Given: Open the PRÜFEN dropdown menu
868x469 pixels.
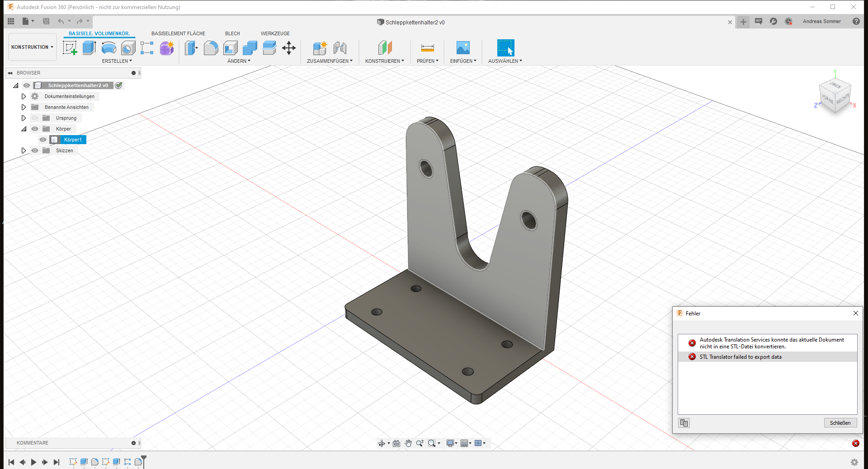Looking at the screenshot, I should pos(428,61).
